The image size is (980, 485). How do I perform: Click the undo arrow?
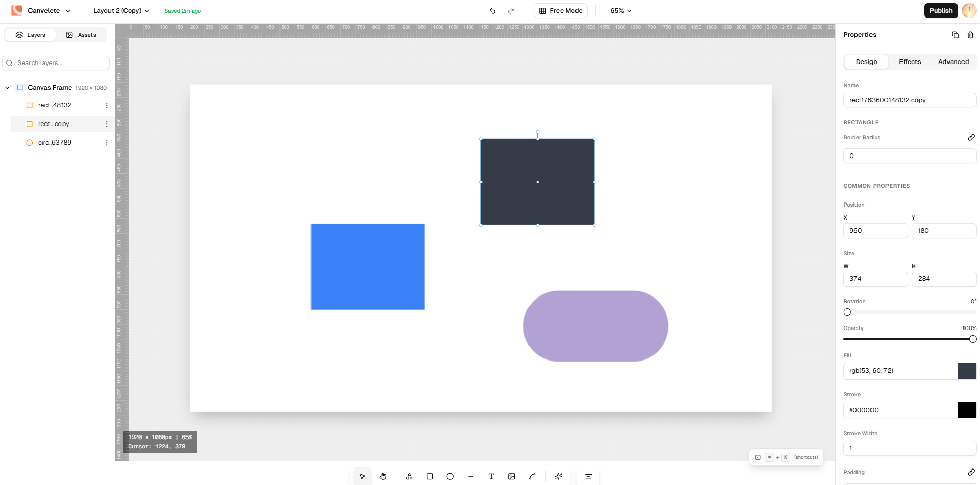click(x=492, y=11)
